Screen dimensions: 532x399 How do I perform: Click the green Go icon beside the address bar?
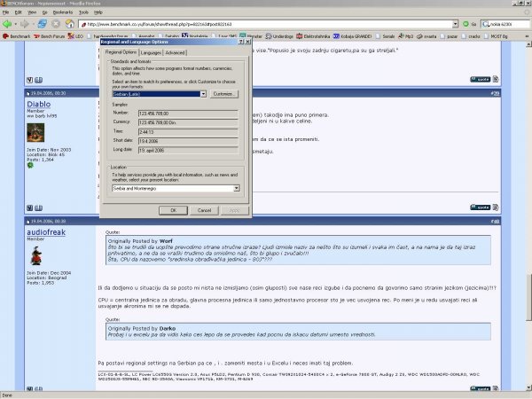(465, 24)
